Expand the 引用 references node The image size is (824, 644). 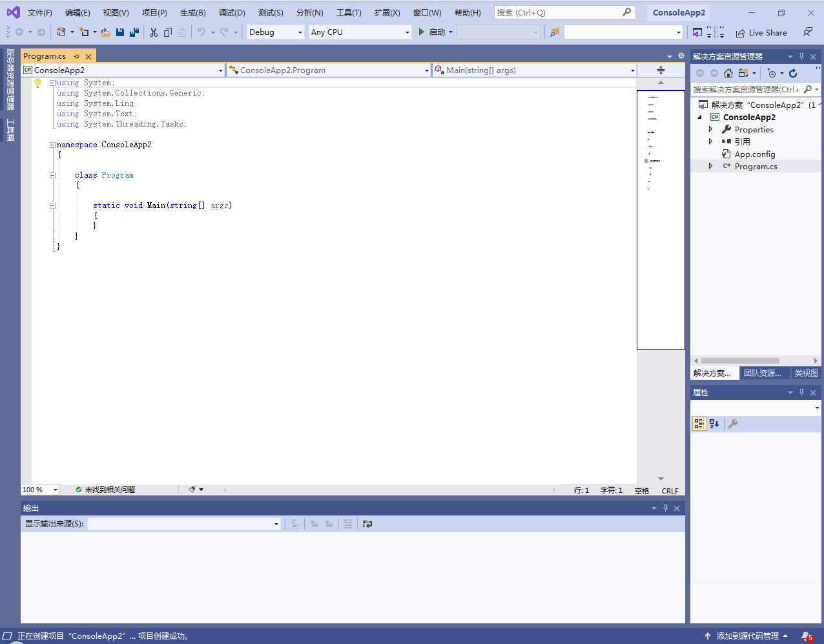point(711,141)
